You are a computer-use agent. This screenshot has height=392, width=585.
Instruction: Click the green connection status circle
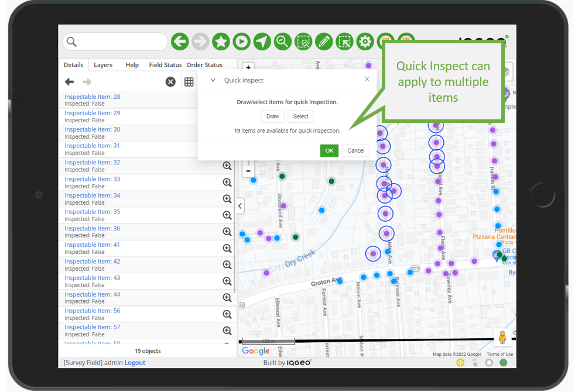click(503, 363)
